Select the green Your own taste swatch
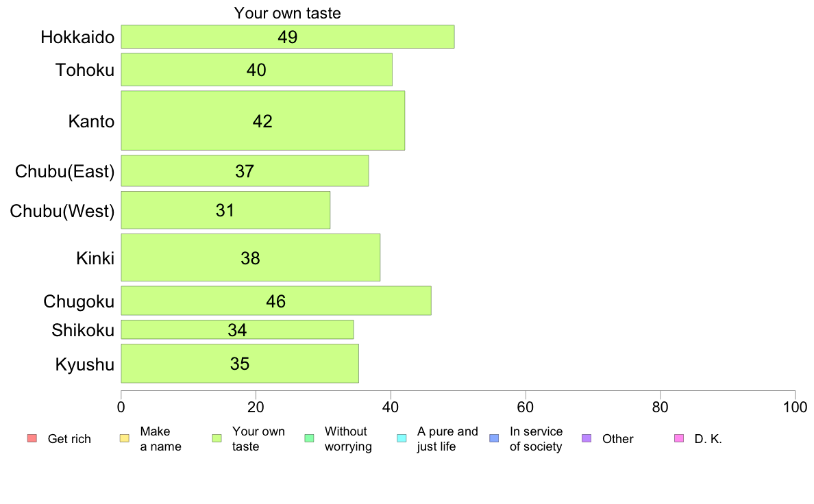 [x=217, y=438]
